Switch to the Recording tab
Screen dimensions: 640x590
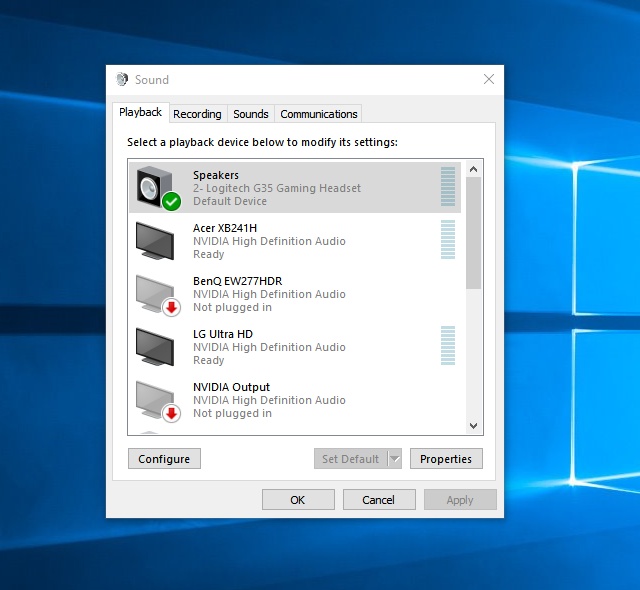tap(197, 114)
